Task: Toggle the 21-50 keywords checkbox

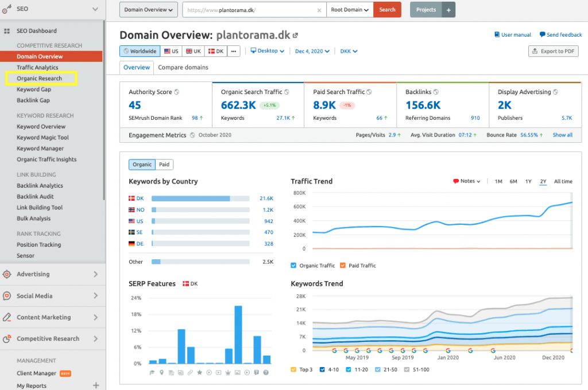Action: (378, 369)
